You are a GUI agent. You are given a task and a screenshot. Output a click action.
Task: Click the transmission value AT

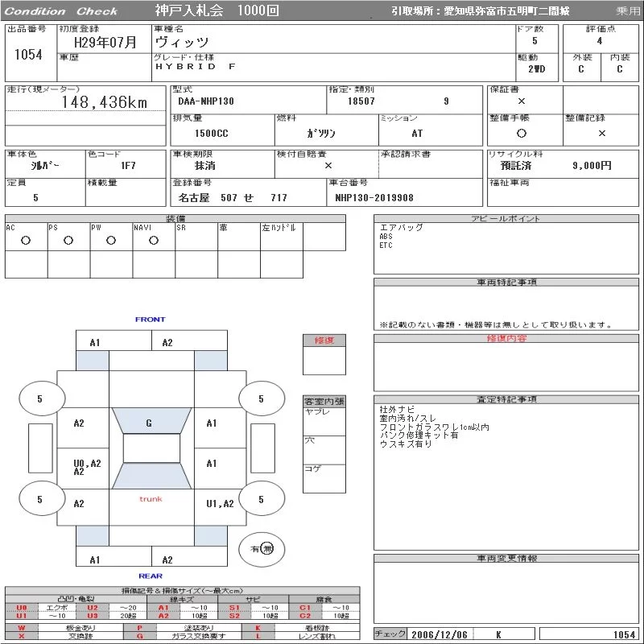click(x=417, y=134)
